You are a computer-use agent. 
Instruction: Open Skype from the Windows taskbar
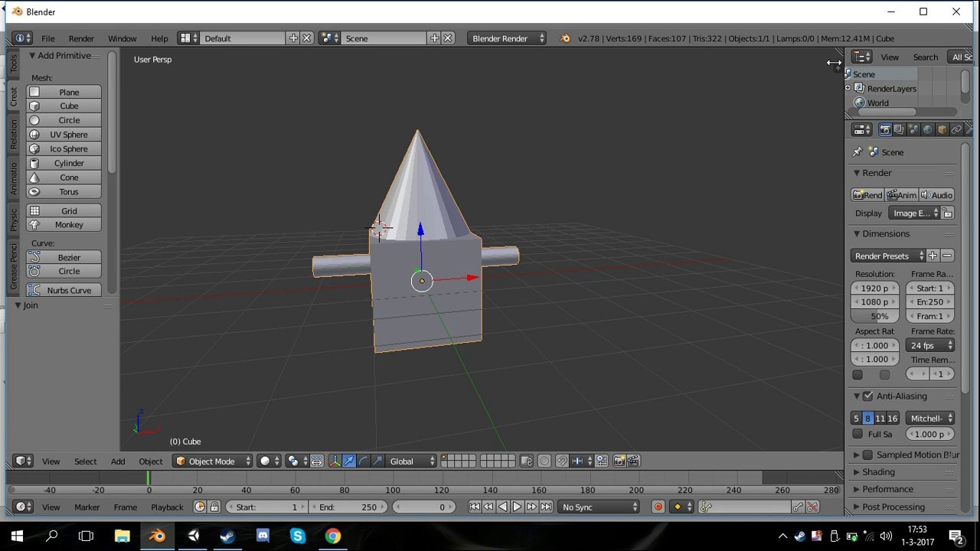click(x=298, y=536)
